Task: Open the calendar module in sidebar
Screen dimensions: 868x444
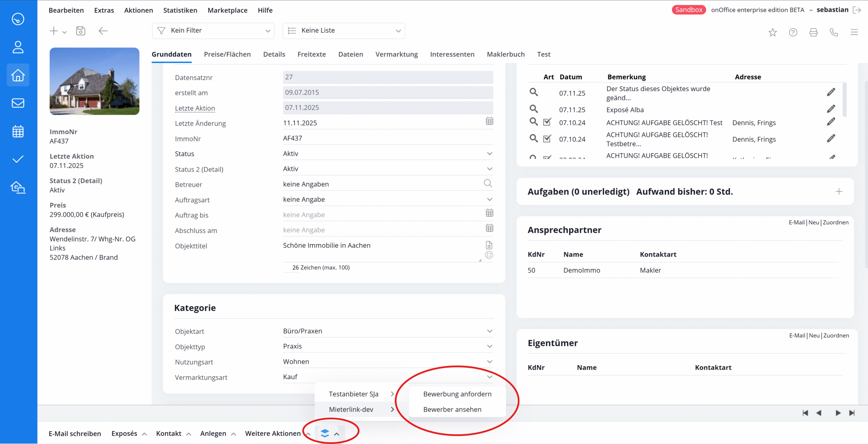Action: 18,131
